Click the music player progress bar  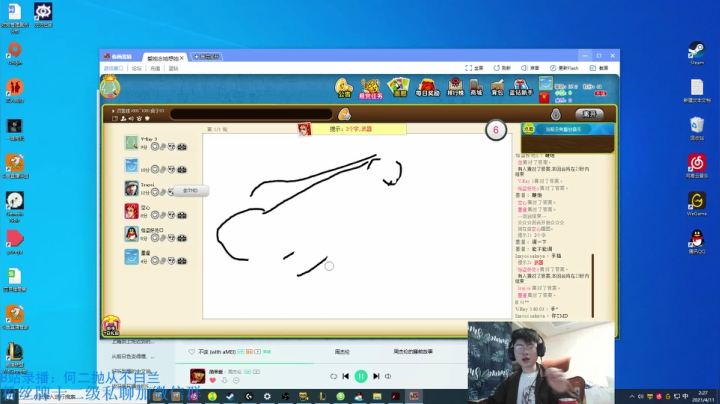tap(321, 364)
